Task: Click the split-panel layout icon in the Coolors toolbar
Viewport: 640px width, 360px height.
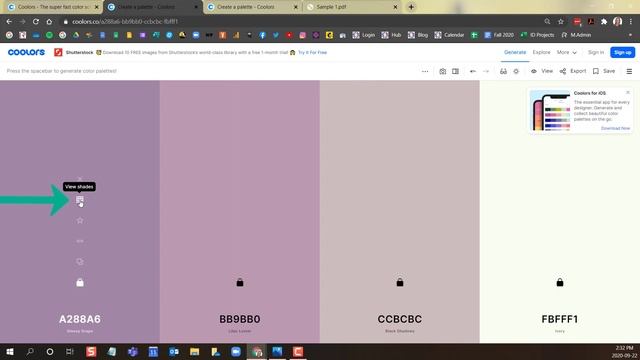Action: [x=456, y=71]
